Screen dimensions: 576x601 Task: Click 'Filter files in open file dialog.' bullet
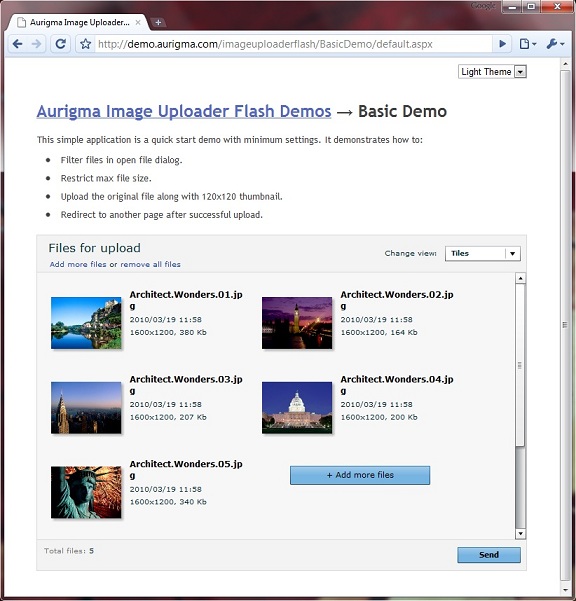pos(121,160)
